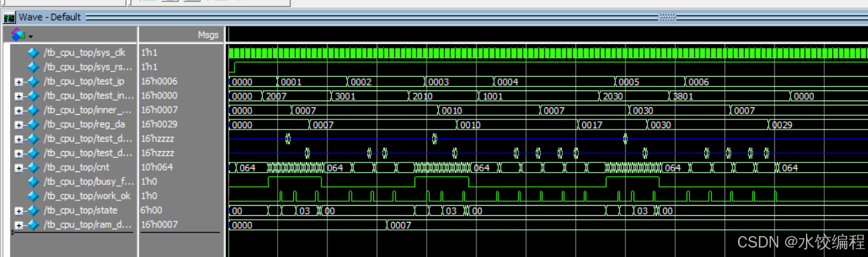Click waveform segment 2030 in test_in row

click(633, 96)
